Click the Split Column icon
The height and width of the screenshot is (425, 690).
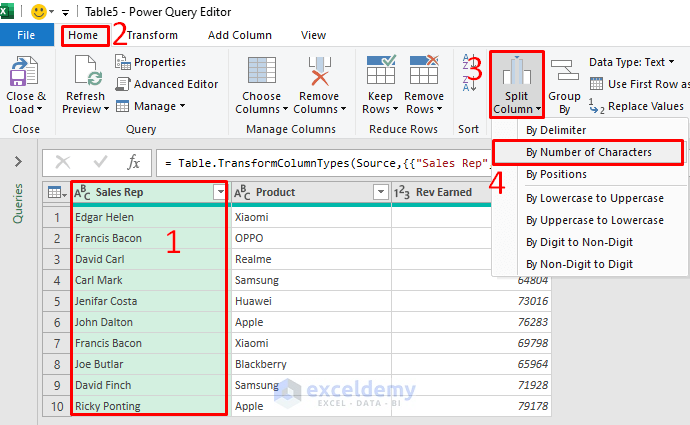(517, 70)
